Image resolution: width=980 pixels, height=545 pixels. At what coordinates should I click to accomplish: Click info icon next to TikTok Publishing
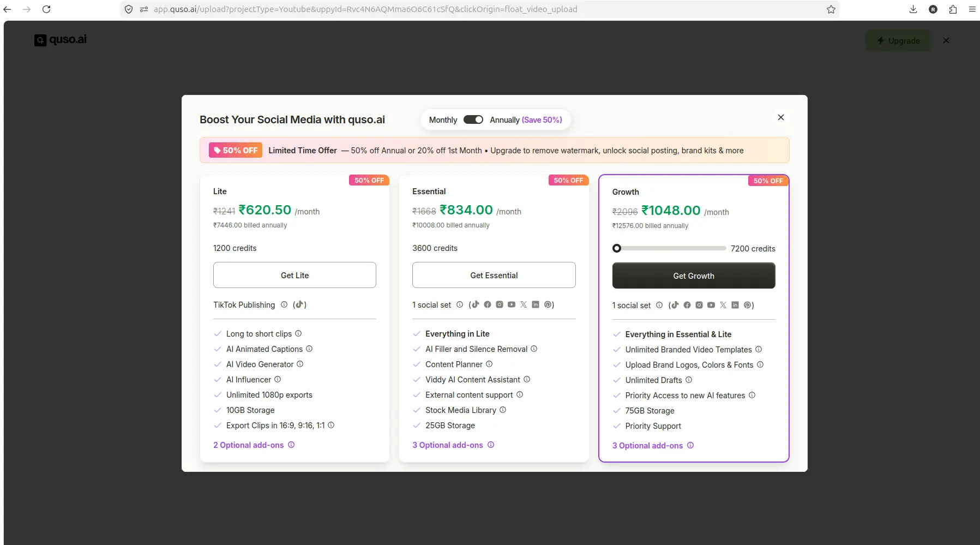[284, 305]
